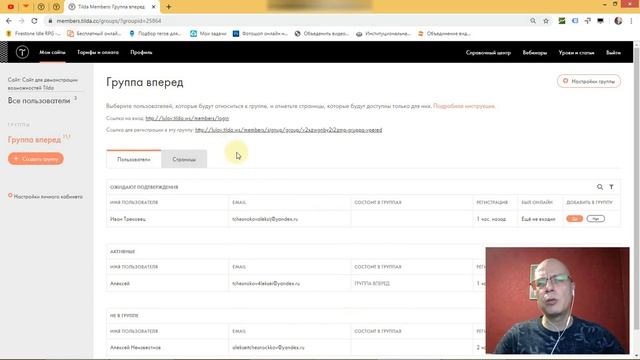Viewport: 640px width, 360px height.
Task: Open a new browser tab
Action: (169, 7)
